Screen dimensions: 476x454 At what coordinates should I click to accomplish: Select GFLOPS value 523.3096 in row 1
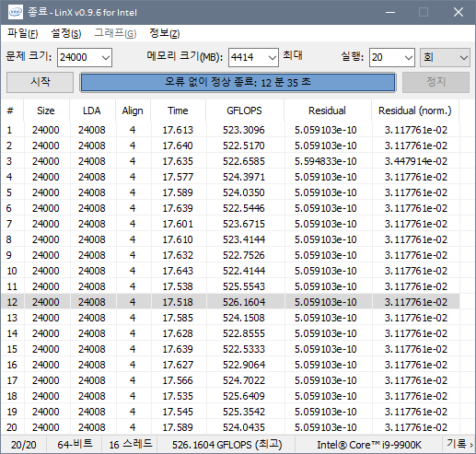(244, 130)
